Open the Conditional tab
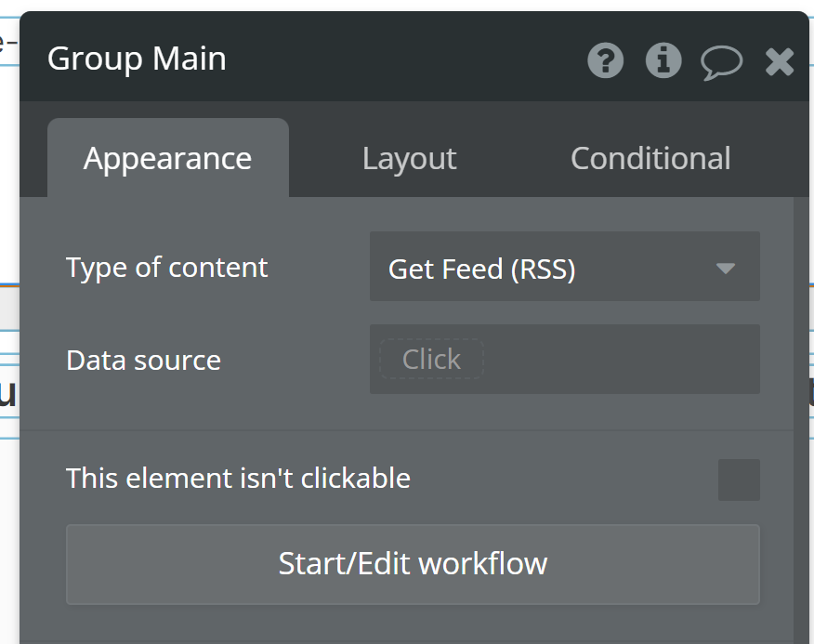814x644 pixels. [650, 158]
